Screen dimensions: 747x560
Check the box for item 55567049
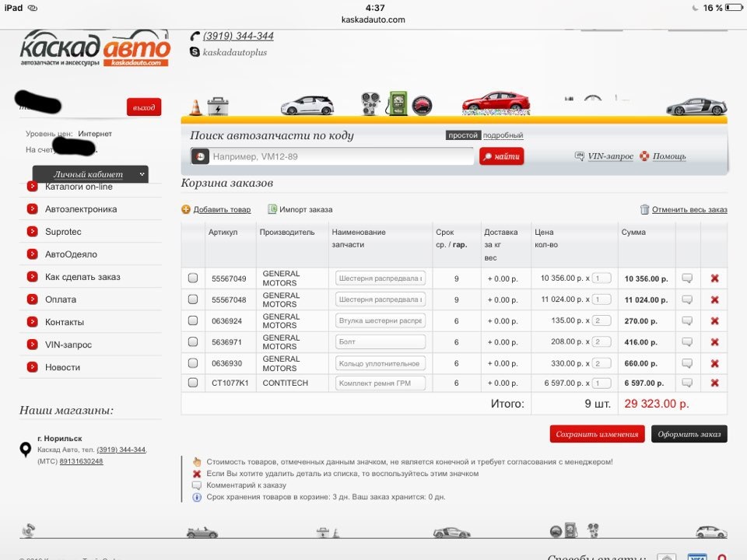[193, 278]
